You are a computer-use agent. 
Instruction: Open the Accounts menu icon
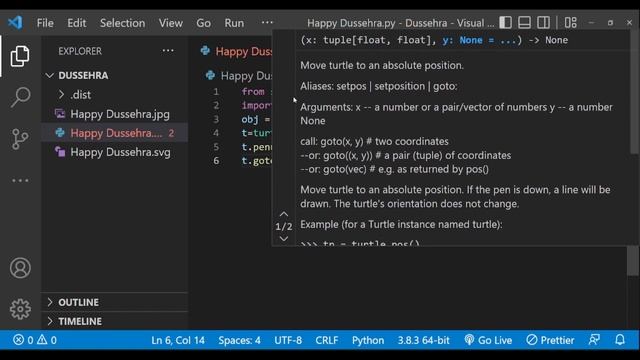[x=20, y=268]
